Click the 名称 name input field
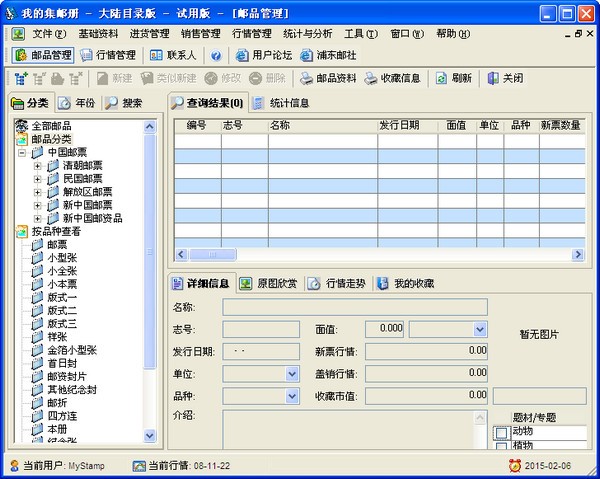 [x=354, y=307]
